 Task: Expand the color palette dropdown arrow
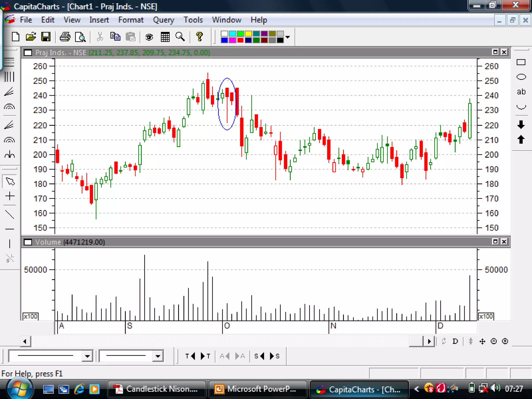288,37
